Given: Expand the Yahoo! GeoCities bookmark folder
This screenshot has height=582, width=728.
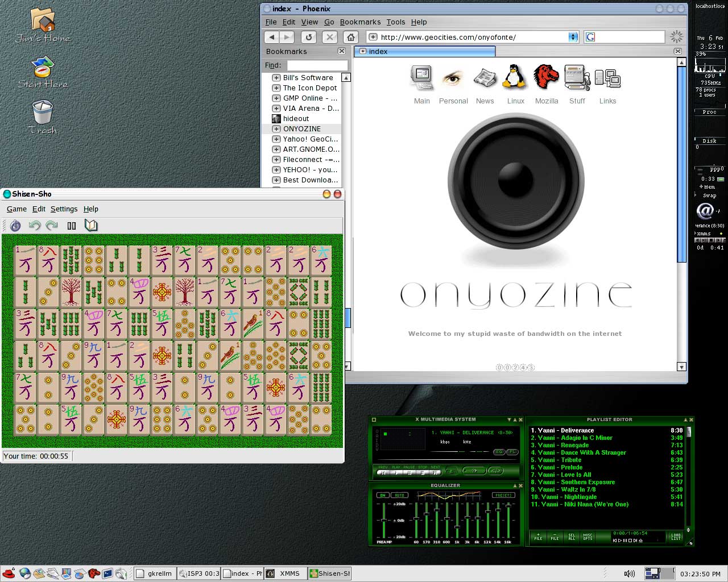Looking at the screenshot, I should 276,139.
